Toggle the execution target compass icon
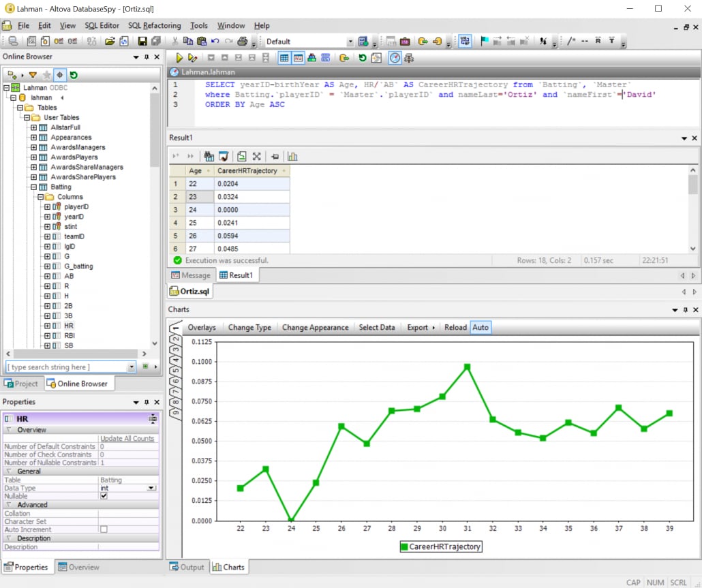 [x=395, y=58]
